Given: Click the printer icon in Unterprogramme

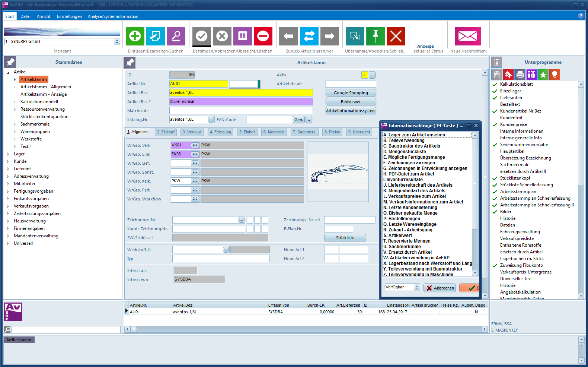Looking at the screenshot, I should point(520,75).
